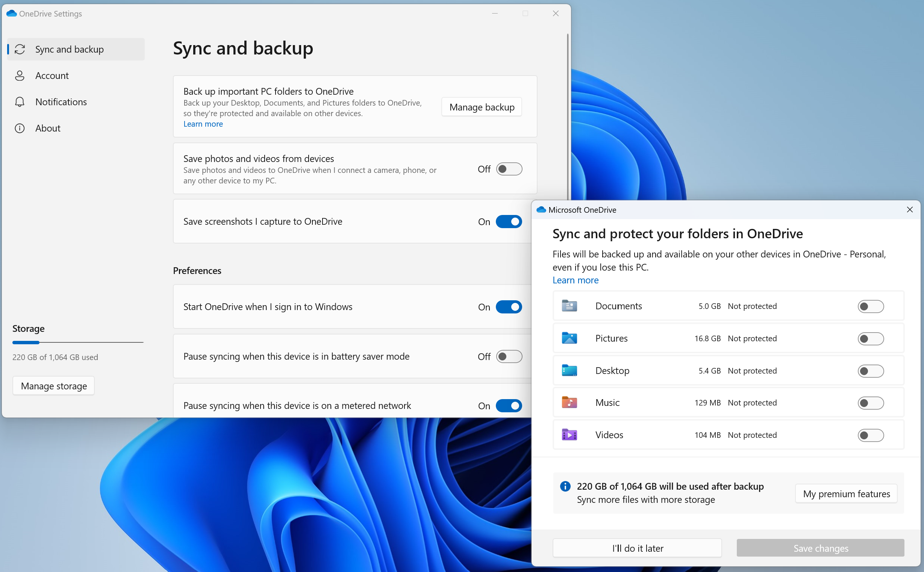Open the About page
Screen dimensions: 924x572
coord(76,128)
